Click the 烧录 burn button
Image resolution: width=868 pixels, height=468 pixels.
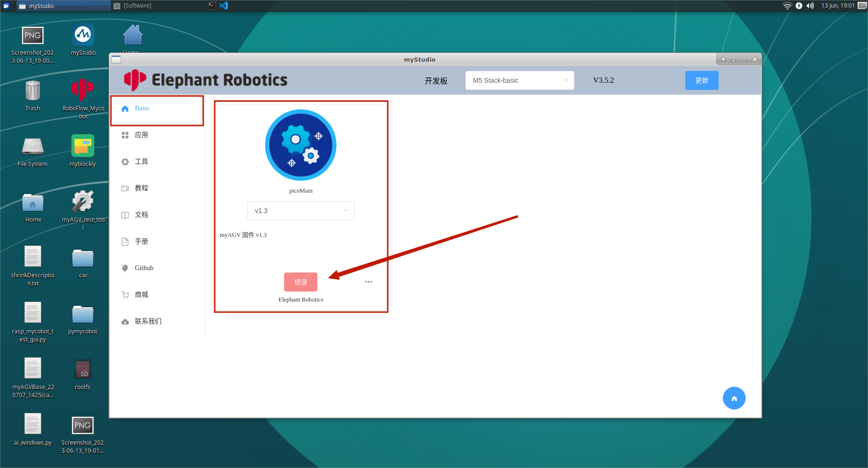pos(301,282)
